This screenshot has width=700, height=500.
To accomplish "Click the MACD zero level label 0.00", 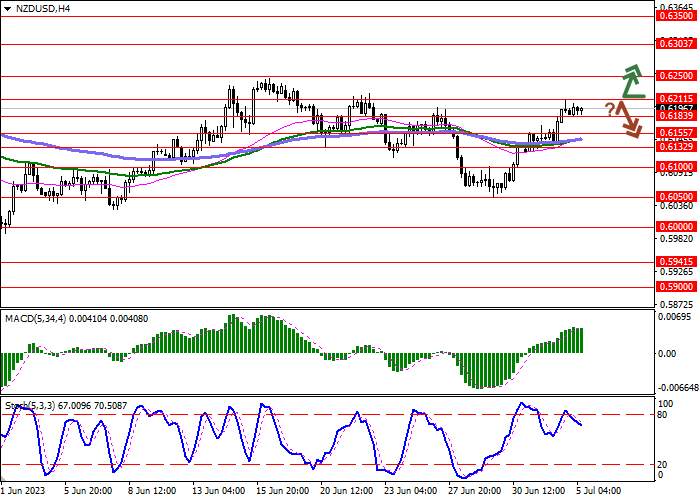I will (x=667, y=354).
